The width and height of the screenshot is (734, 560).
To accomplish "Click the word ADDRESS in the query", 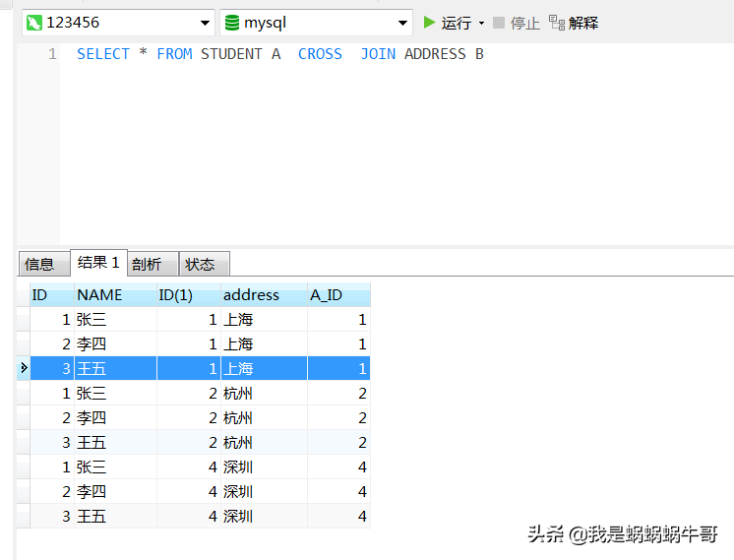I will point(435,54).
